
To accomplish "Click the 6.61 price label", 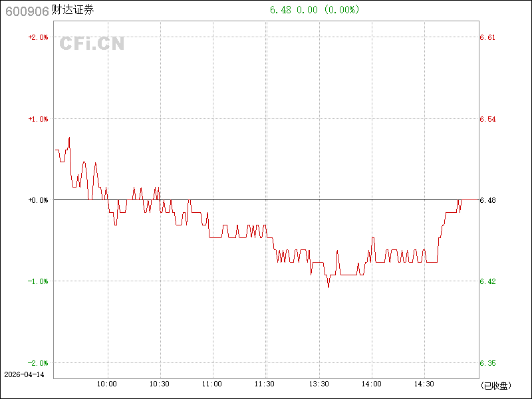I will (x=487, y=37).
